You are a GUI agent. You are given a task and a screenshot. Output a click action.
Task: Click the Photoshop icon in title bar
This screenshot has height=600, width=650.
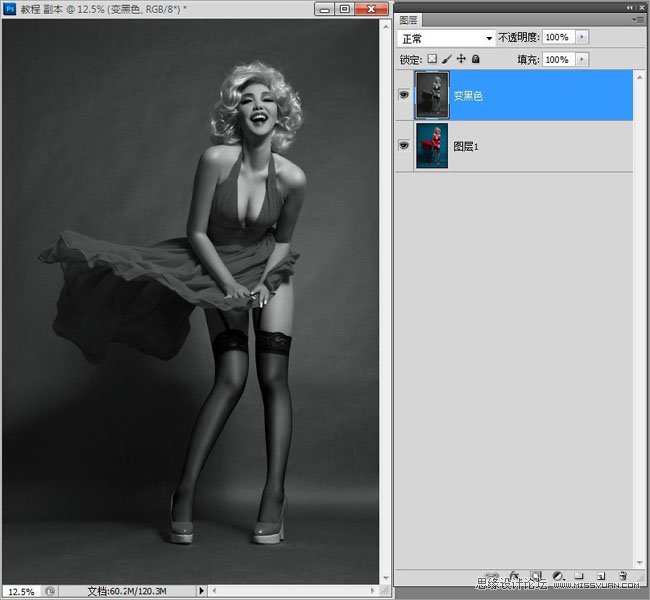[10, 9]
